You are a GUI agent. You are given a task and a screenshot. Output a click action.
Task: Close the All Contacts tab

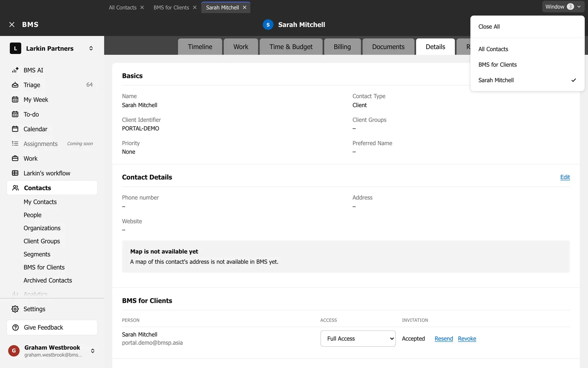point(142,7)
